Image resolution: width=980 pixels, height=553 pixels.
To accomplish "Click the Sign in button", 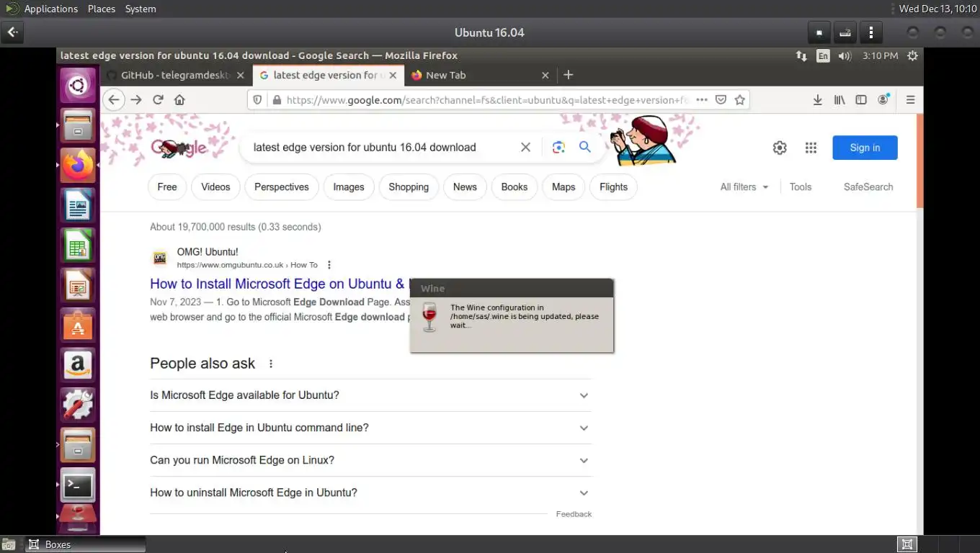I will (x=865, y=148).
